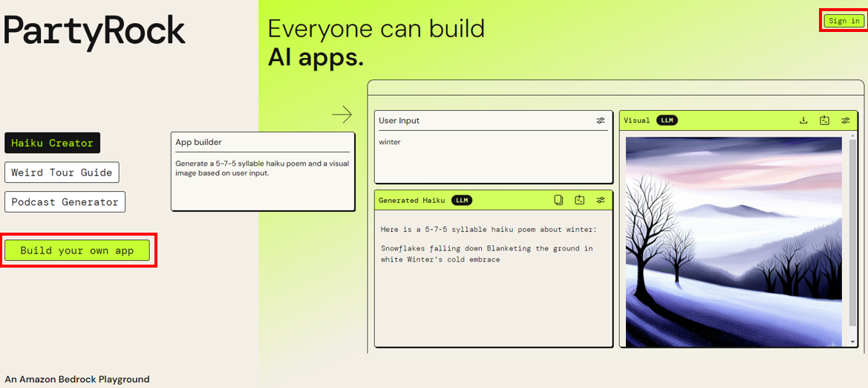
Task: Select the Podcast Generator example
Action: point(65,201)
